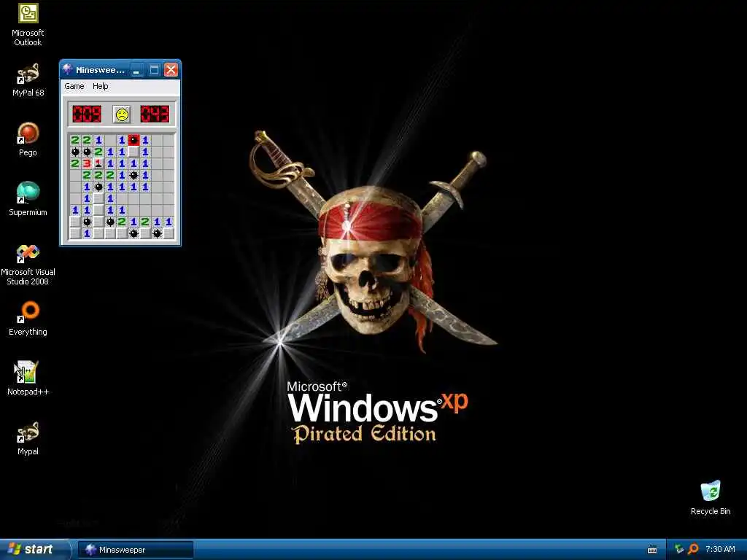Viewport: 747px width, 560px height.
Task: Open the Supermium browser shortcut
Action: (x=28, y=199)
